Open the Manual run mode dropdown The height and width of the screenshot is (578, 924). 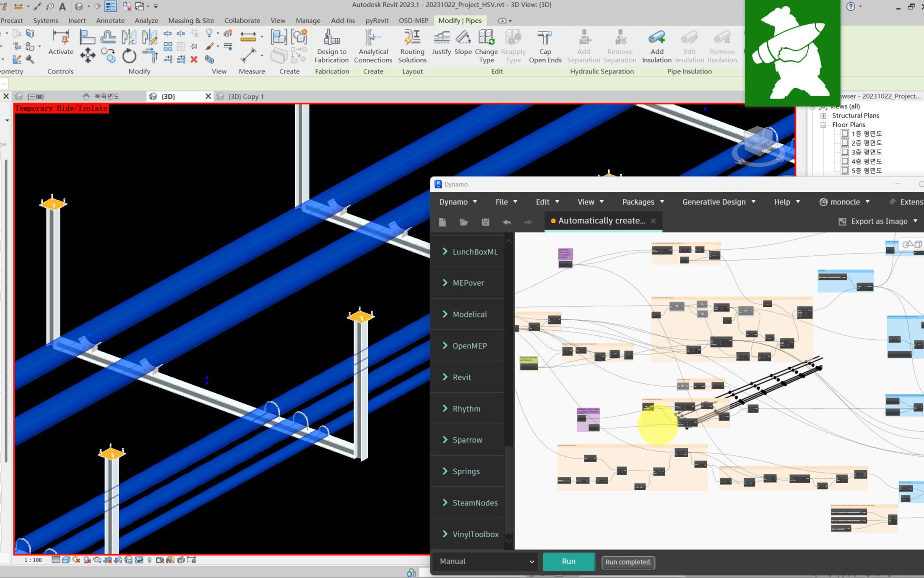(x=487, y=561)
